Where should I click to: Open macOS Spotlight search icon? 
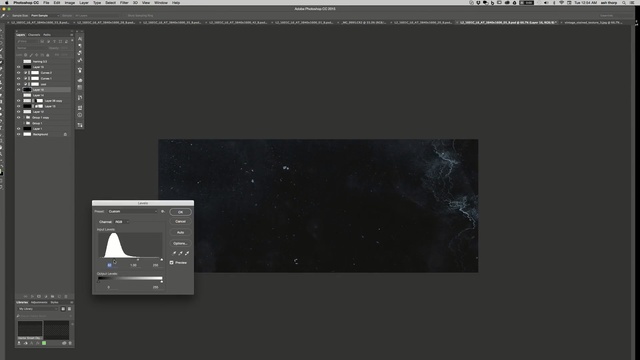pyautogui.click(x=624, y=3)
